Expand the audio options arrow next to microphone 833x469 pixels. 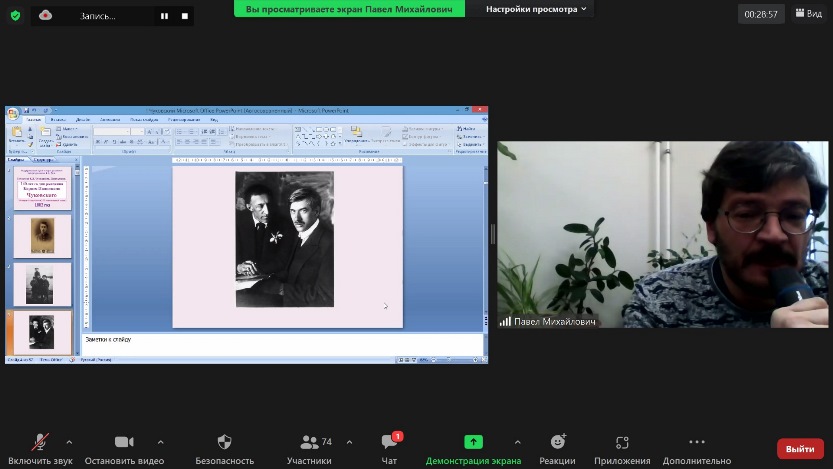point(69,442)
